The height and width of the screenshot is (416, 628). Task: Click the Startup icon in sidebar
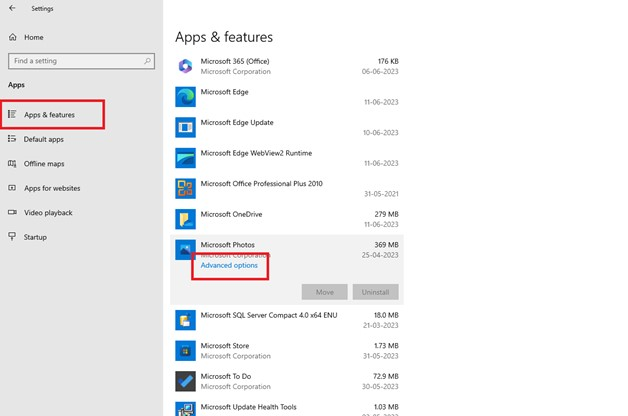(x=12, y=237)
